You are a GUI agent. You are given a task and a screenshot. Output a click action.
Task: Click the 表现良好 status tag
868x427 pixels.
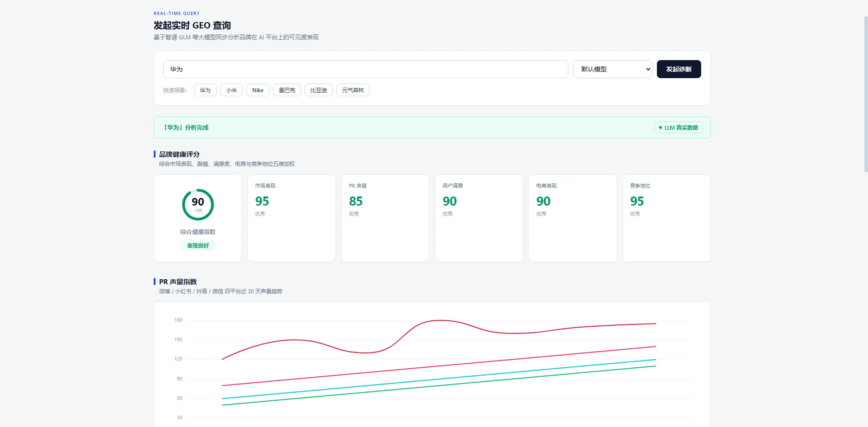click(x=198, y=245)
